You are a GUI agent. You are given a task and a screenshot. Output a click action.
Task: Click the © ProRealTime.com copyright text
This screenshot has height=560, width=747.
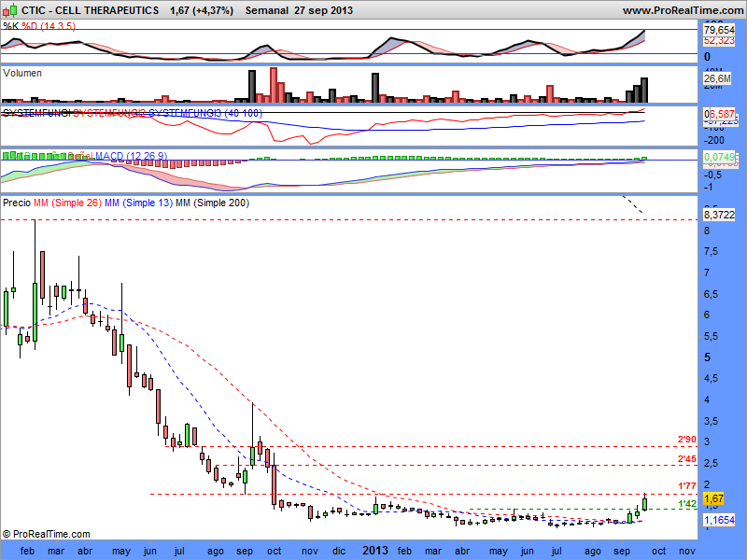[x=46, y=534]
